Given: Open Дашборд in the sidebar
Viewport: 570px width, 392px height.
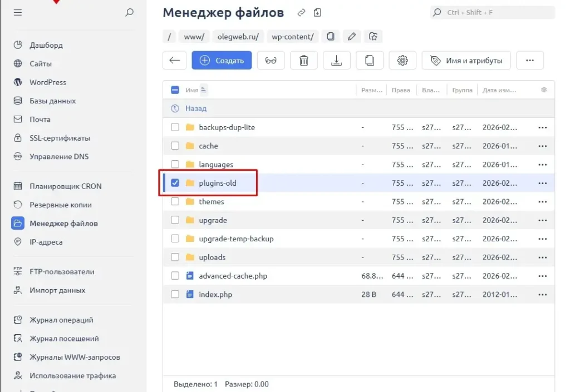Looking at the screenshot, I should 46,45.
